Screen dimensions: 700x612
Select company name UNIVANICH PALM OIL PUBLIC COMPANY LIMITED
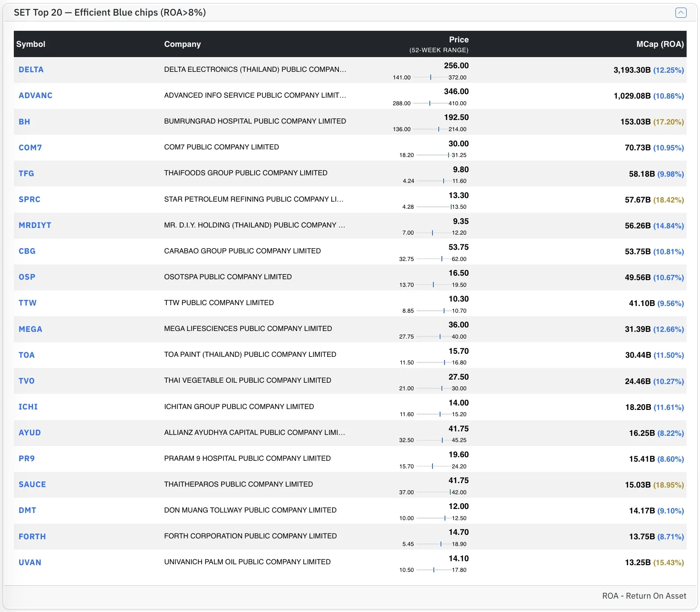(247, 562)
